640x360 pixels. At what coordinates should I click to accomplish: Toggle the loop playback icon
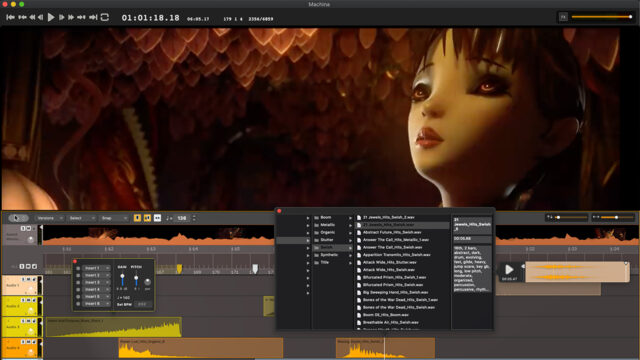pos(105,17)
